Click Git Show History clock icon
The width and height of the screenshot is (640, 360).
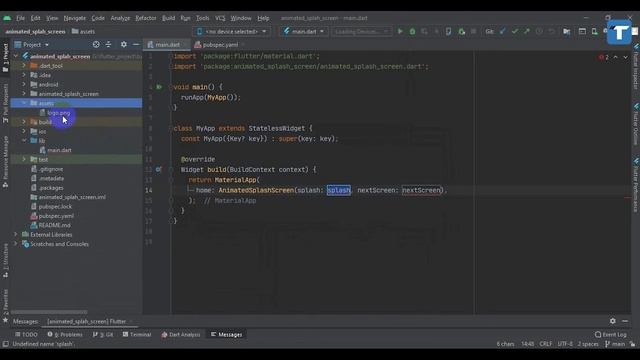click(x=539, y=31)
